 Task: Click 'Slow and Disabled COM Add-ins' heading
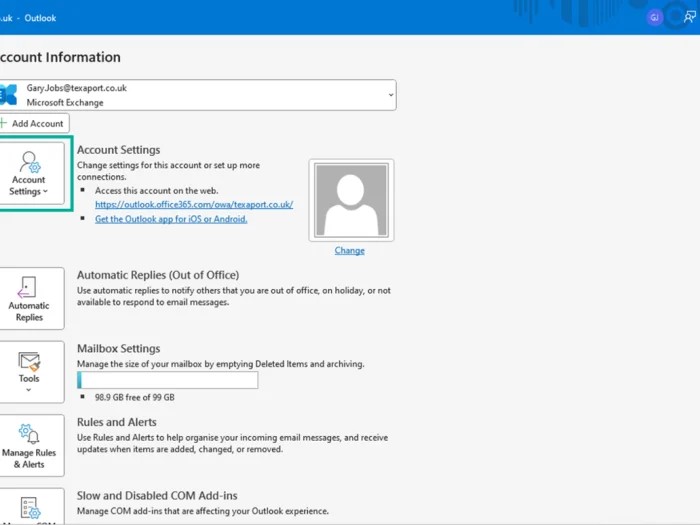(x=157, y=496)
